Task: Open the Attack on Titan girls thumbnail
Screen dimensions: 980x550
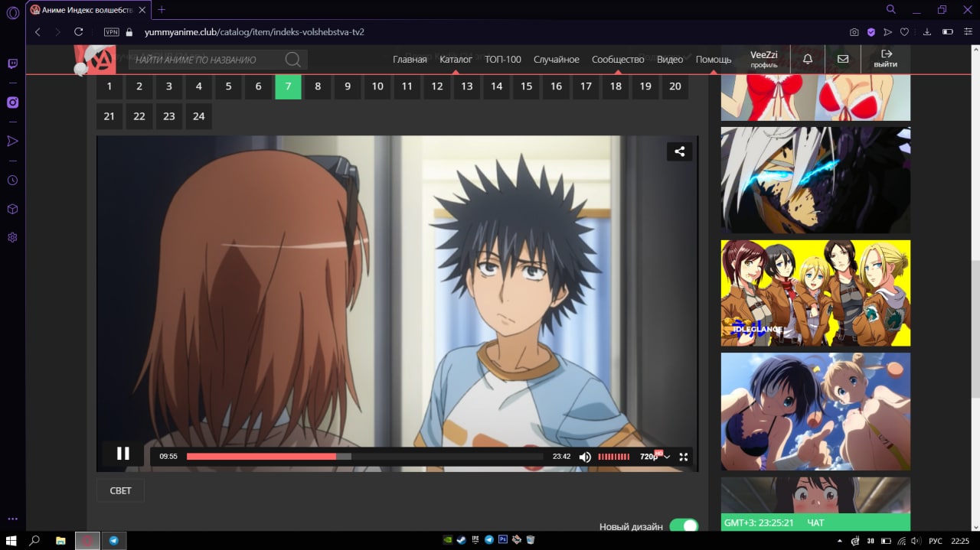Action: pyautogui.click(x=815, y=293)
